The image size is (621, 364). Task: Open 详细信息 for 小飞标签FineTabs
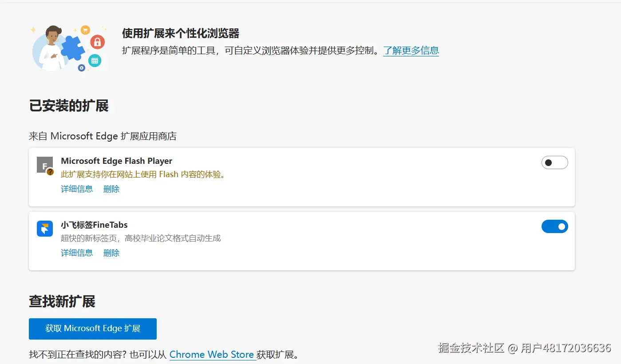click(76, 253)
